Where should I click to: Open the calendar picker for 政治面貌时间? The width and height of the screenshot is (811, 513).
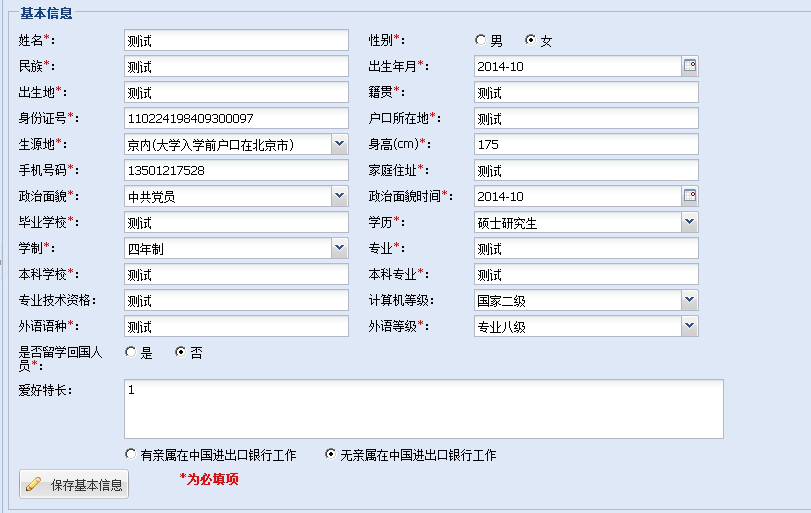689,196
